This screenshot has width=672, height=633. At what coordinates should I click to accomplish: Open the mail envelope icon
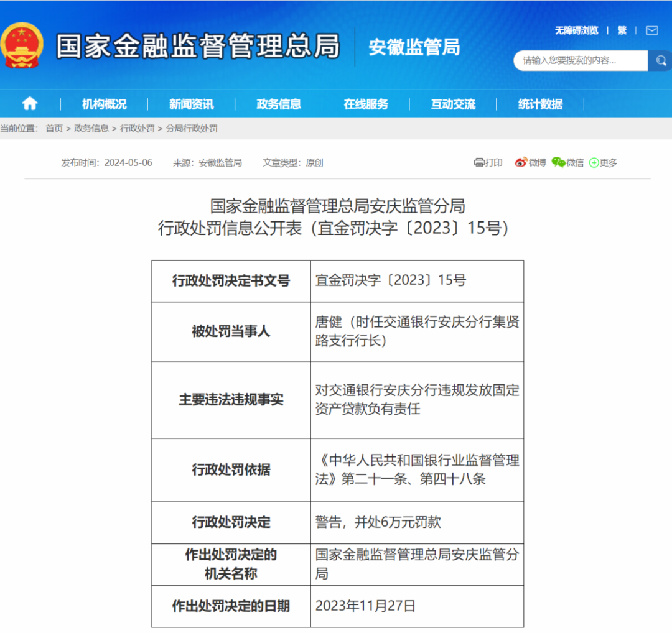652,30
